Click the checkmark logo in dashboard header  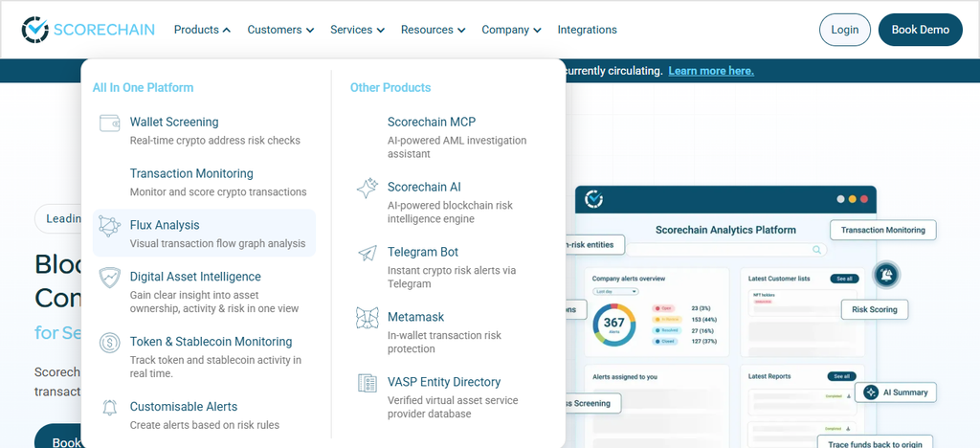[593, 199]
